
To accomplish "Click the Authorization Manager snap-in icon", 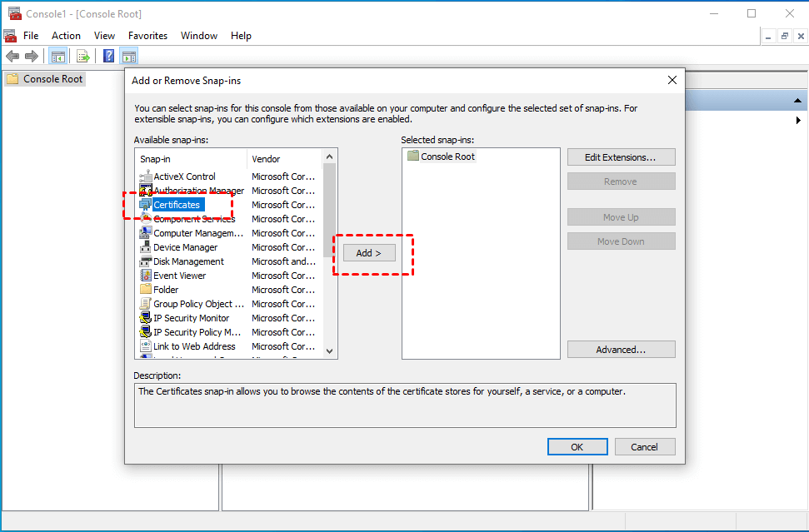I will pyautogui.click(x=146, y=191).
